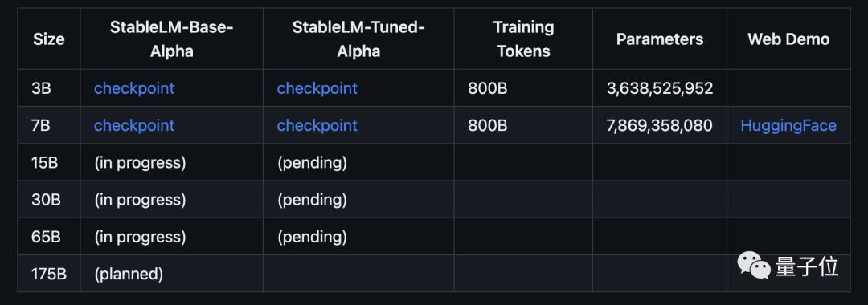The height and width of the screenshot is (305, 868).
Task: Select the Training Tokens column header
Action: 523,39
